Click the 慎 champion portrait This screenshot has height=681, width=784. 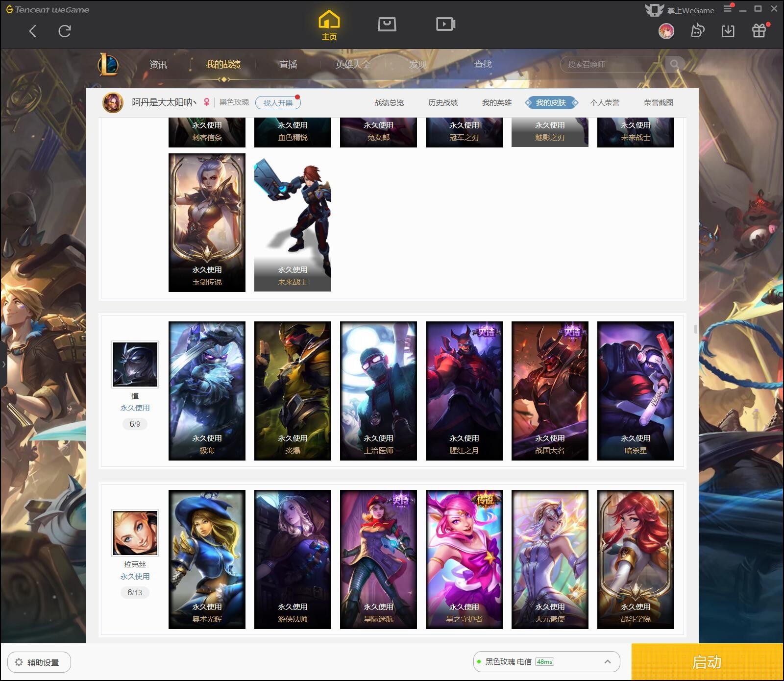pos(135,364)
